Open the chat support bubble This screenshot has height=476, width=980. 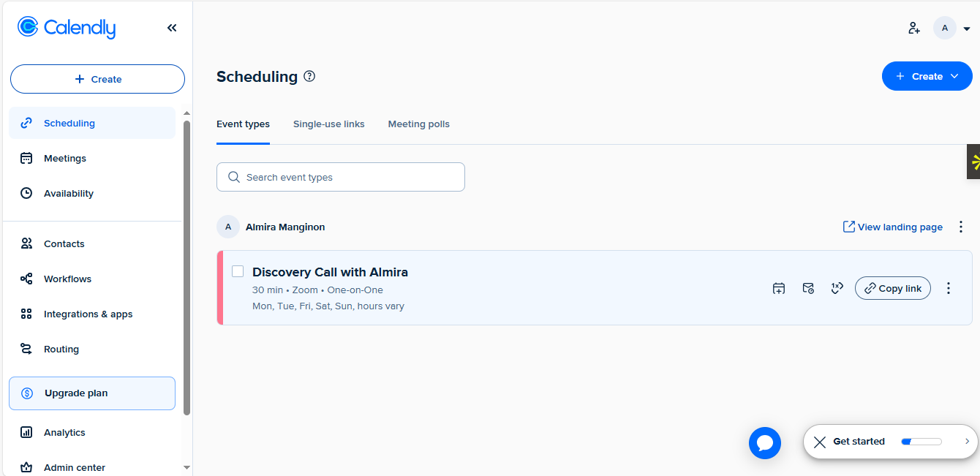click(765, 443)
